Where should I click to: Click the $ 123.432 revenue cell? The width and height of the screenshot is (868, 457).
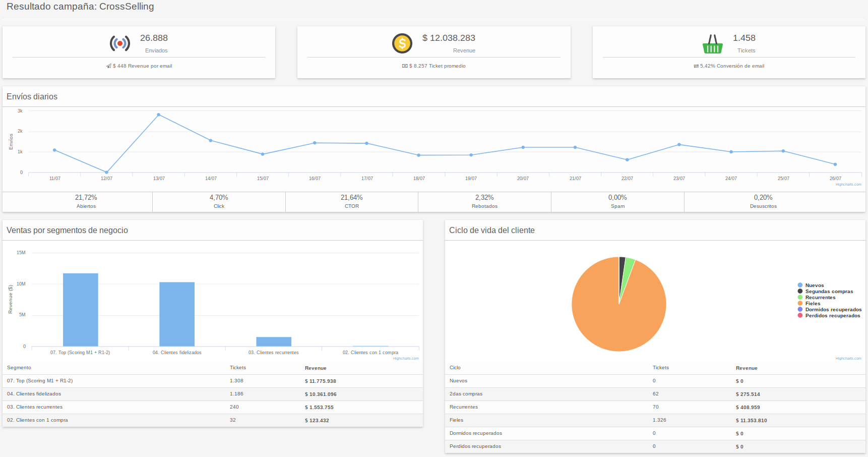pos(317,421)
